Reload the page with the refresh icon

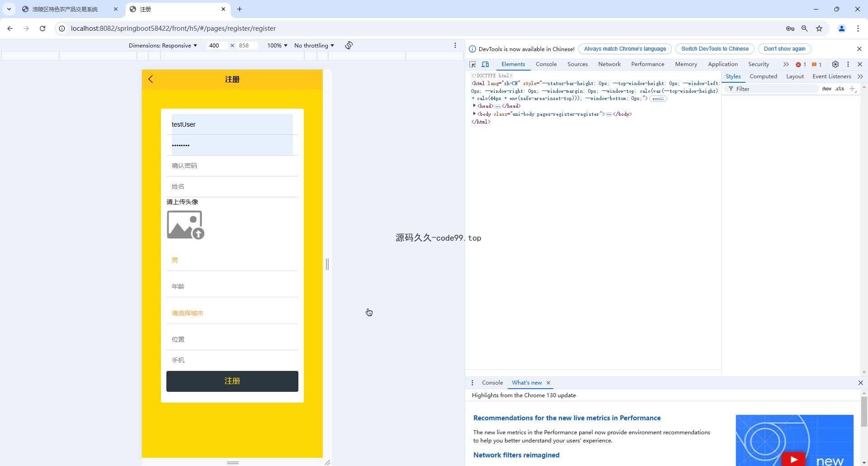point(42,28)
